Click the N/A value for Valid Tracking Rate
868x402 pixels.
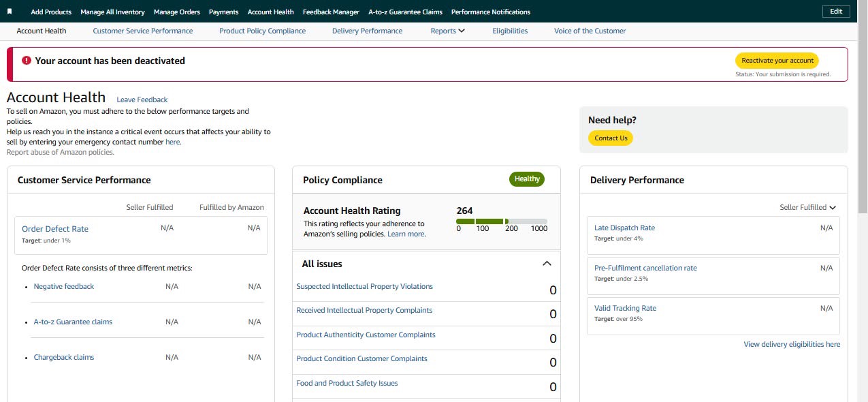(x=826, y=308)
